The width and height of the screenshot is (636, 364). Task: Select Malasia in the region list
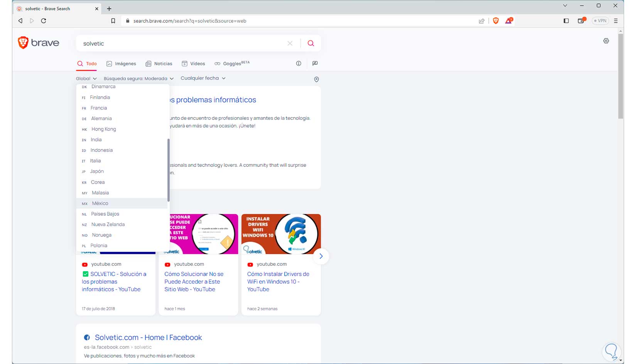click(123, 193)
